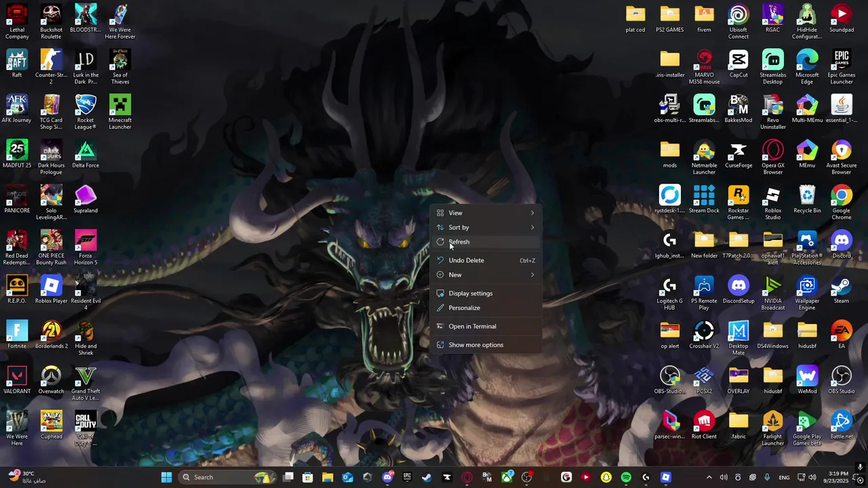Select the Google Chrome desktop icon
This screenshot has width=868, height=488.
pyautogui.click(x=842, y=203)
